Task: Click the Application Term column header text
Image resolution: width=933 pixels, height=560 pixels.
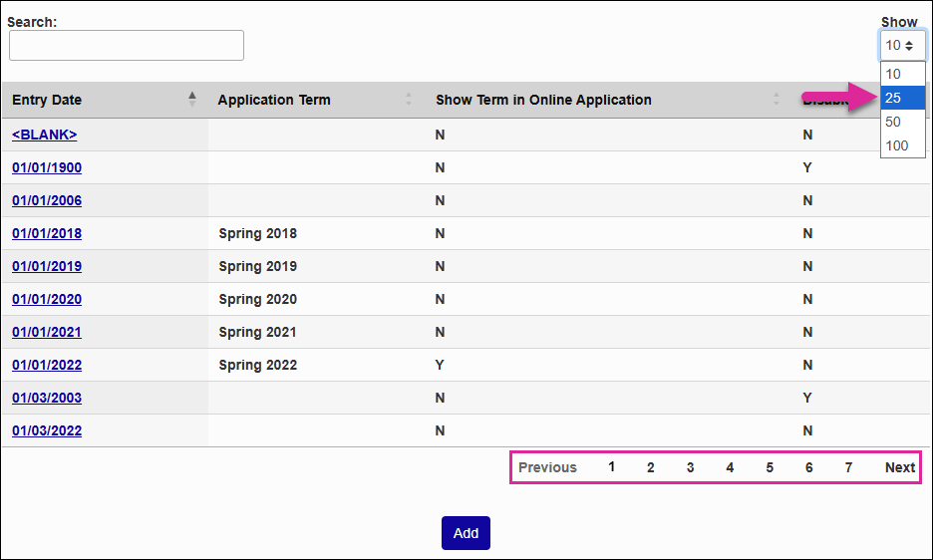Action: click(274, 100)
